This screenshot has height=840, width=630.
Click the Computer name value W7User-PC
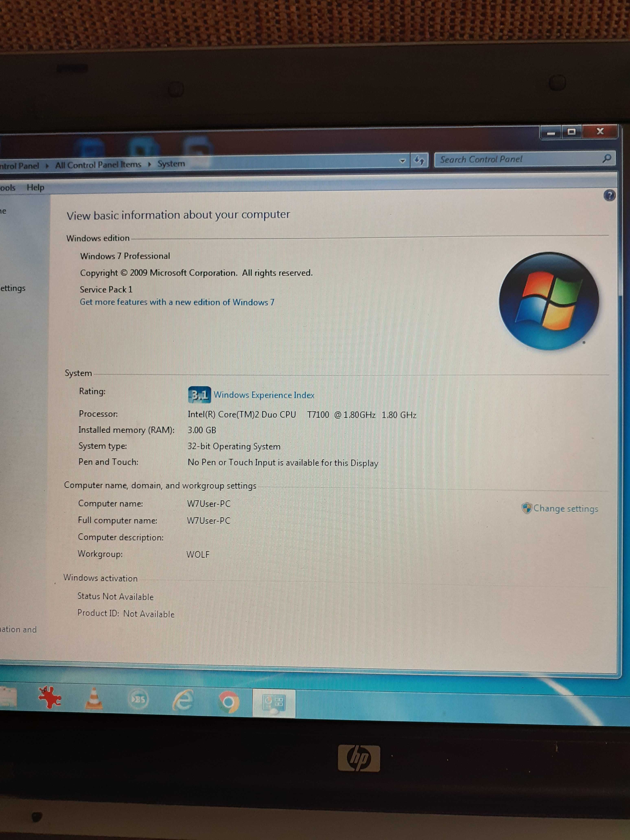point(209,504)
